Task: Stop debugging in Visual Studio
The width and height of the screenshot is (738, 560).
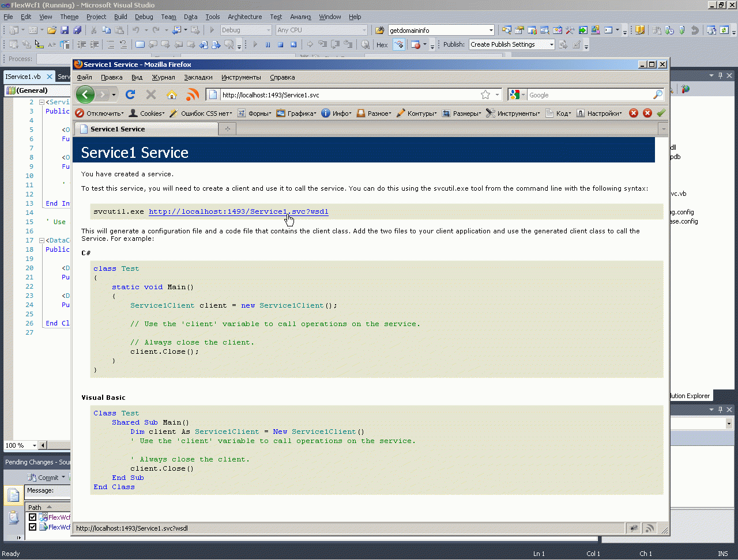Action: (x=281, y=44)
